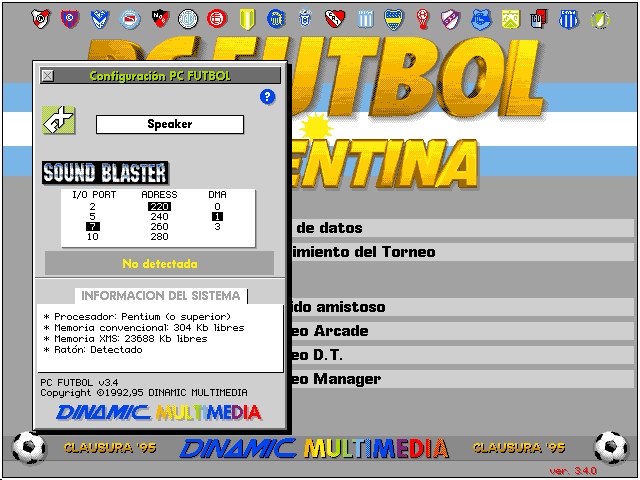The width and height of the screenshot is (640, 480).
Task: Change the Speaker sound device selector
Action: [170, 124]
